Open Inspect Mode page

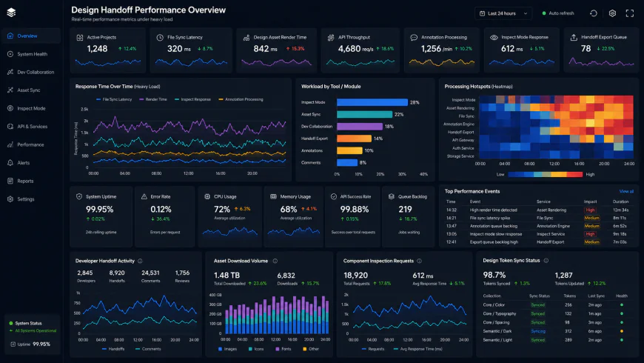tap(30, 108)
